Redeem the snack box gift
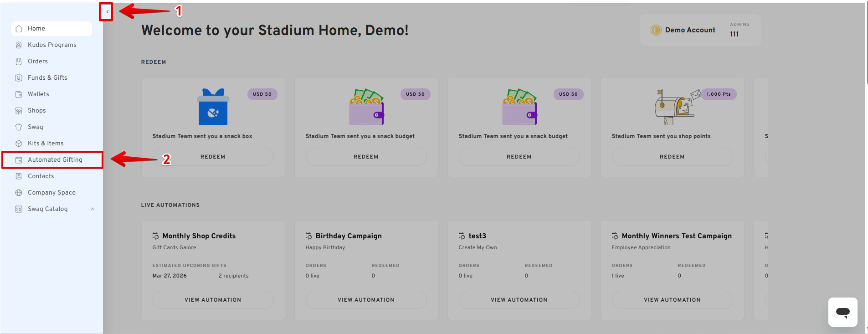Screen dimensions: 868x334 (x=213, y=157)
